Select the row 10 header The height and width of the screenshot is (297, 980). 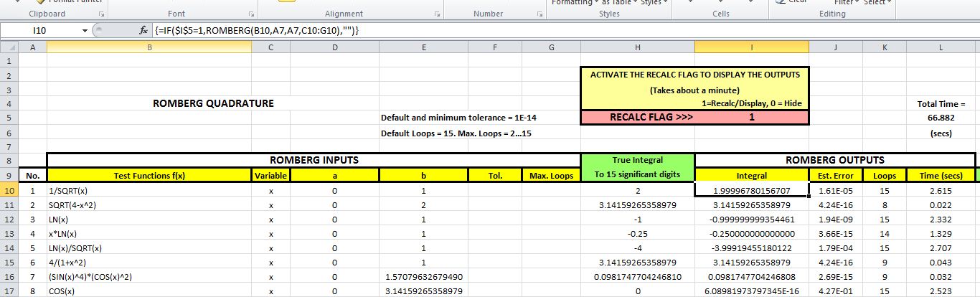point(9,190)
